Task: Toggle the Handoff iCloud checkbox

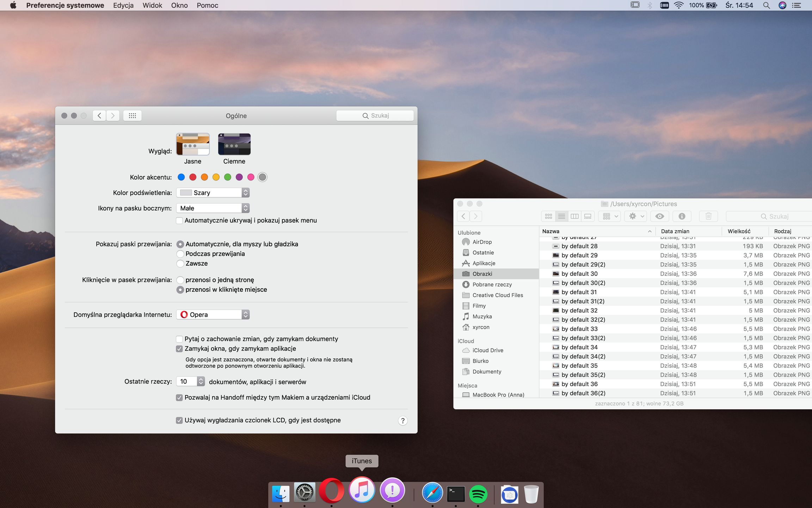Action: tap(179, 398)
